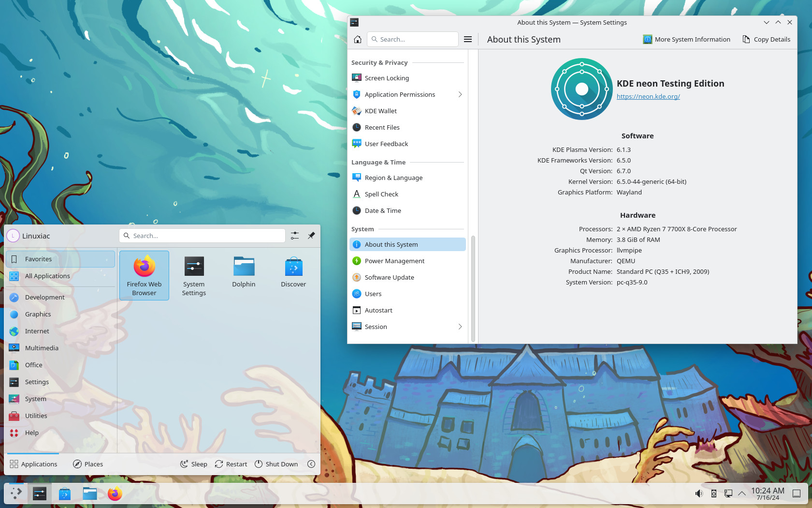Screen dimensions: 812x508
Task: Open application launcher configure button
Action: coord(295,236)
